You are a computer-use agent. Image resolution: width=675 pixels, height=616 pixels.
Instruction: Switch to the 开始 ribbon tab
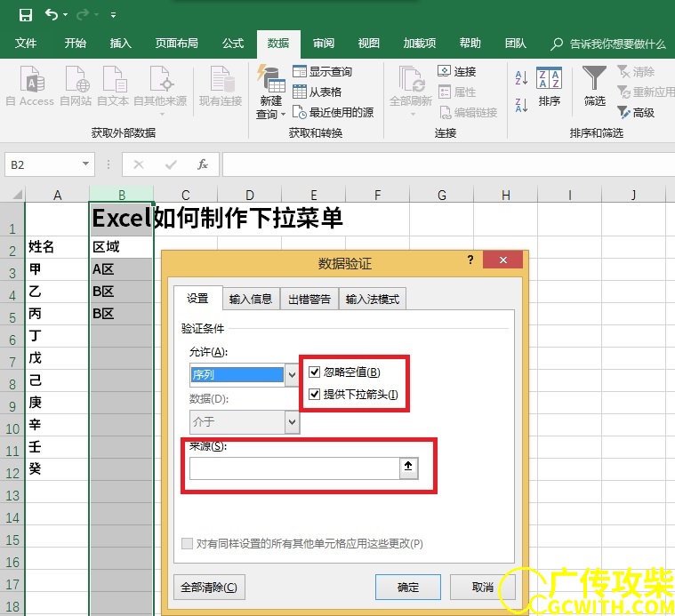pos(76,44)
